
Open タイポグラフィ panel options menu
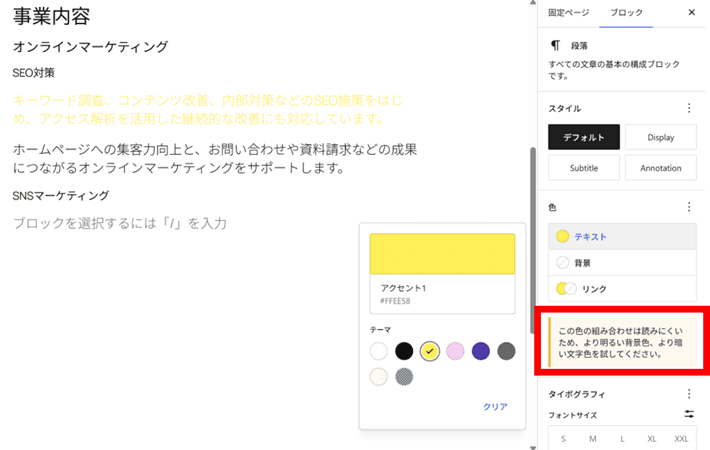point(689,393)
